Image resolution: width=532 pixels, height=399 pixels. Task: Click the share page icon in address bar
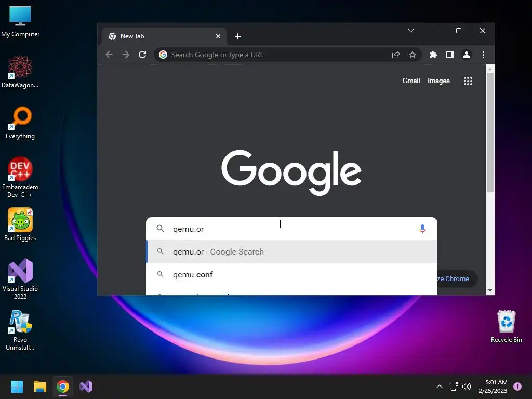coord(396,55)
